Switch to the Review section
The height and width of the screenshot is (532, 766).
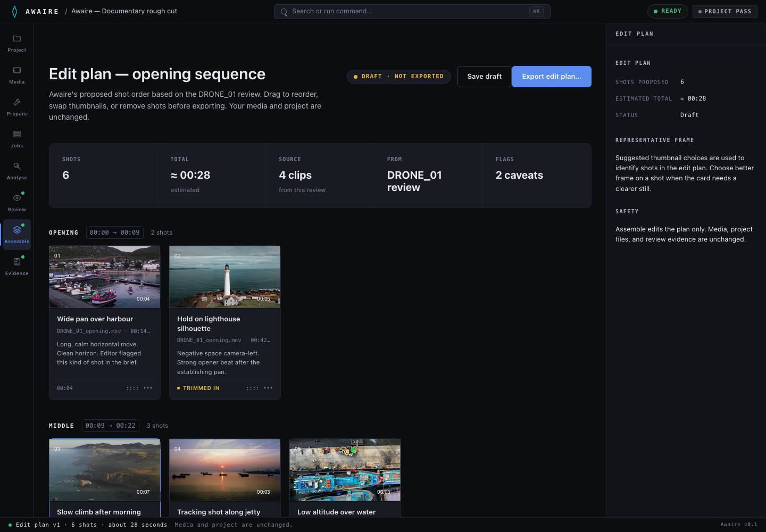pyautogui.click(x=17, y=203)
